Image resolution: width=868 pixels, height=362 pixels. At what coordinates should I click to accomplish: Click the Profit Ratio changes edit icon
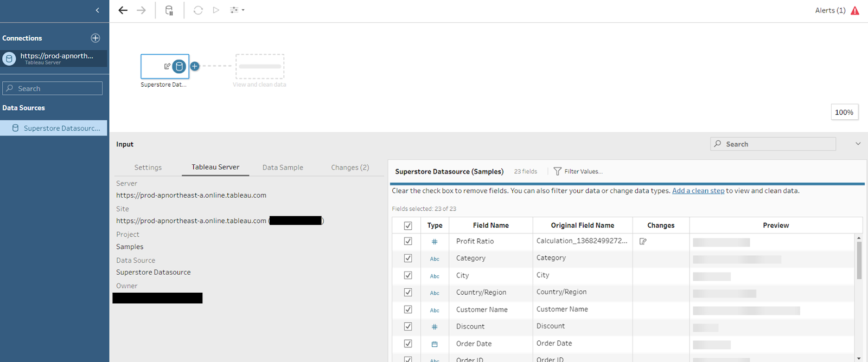[x=643, y=241]
